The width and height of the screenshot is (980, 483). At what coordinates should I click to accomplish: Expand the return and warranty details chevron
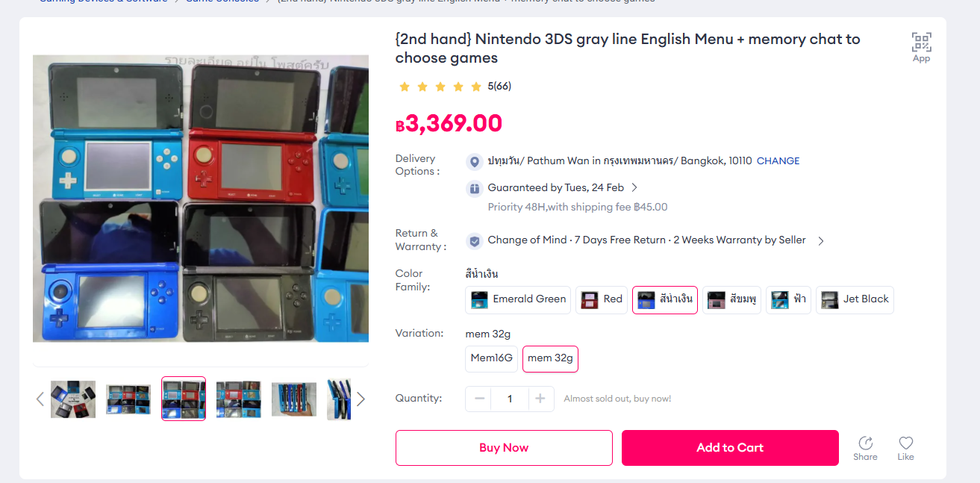click(x=821, y=241)
